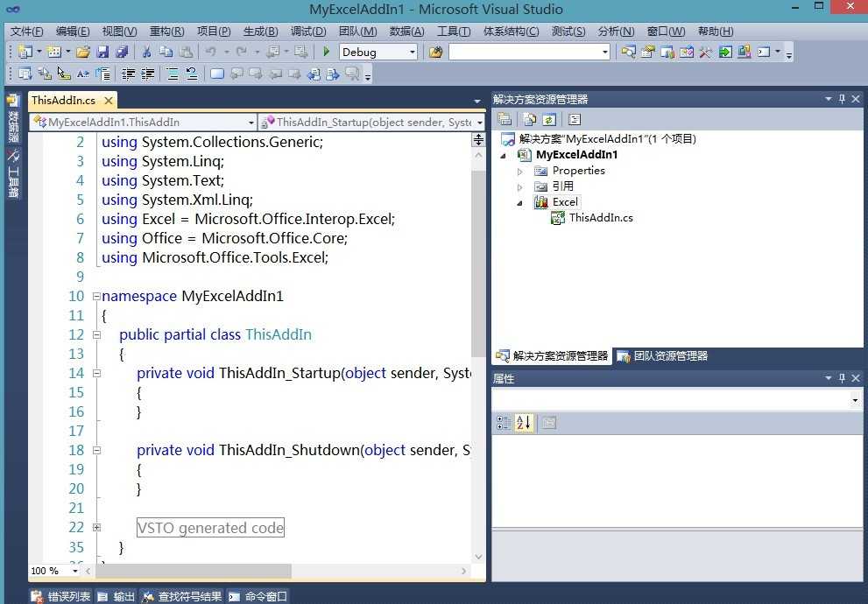This screenshot has height=604, width=868.
Task: Switch to the 团队资源管理器 tab
Action: point(662,356)
